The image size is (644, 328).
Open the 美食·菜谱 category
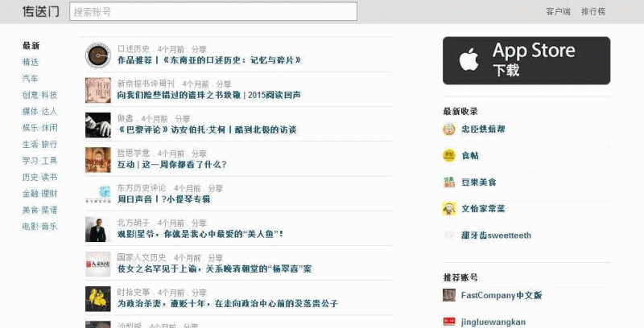coord(39,210)
